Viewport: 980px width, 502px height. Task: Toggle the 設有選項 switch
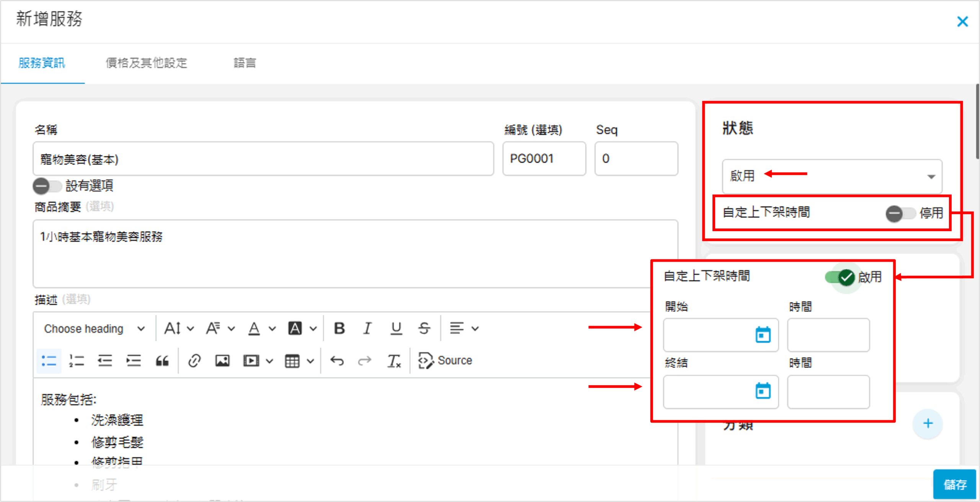(x=47, y=186)
